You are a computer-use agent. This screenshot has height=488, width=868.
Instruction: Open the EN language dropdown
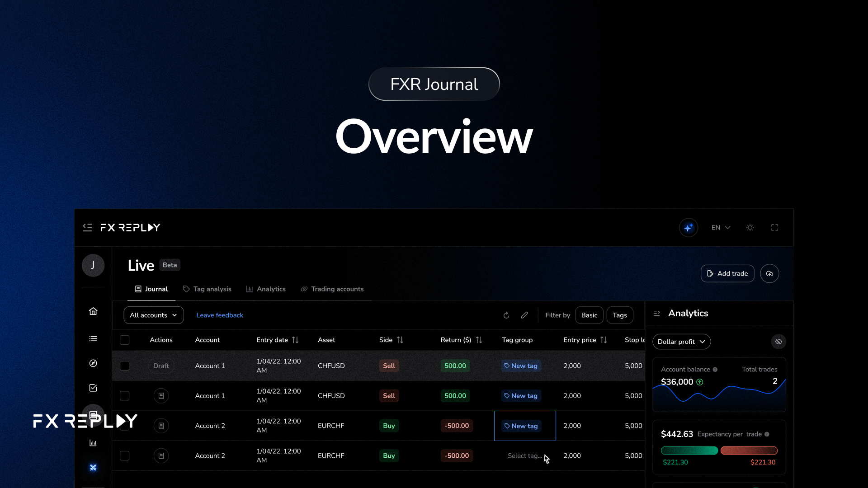(721, 228)
